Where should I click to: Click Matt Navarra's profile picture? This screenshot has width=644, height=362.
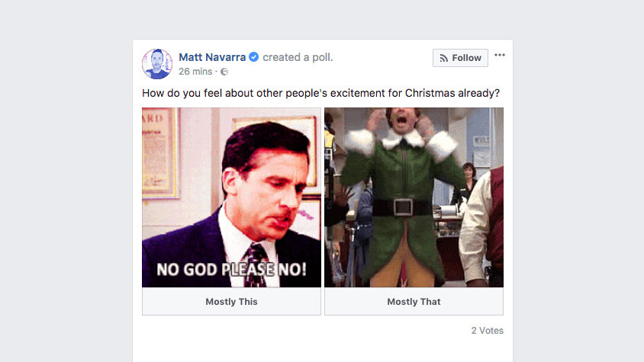point(157,64)
